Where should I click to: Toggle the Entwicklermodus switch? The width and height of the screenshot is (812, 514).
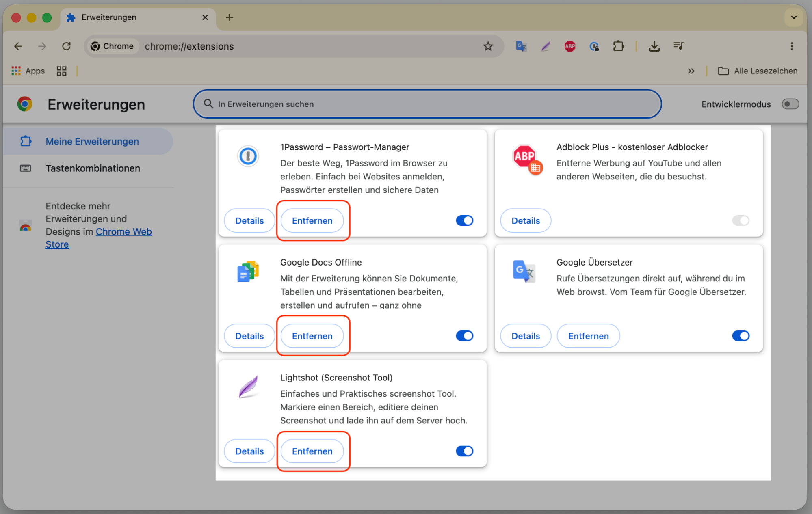point(790,104)
